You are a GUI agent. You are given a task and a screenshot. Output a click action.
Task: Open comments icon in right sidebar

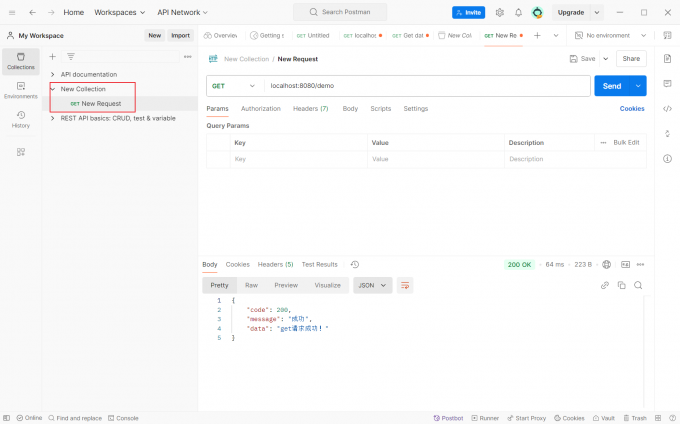click(x=667, y=83)
